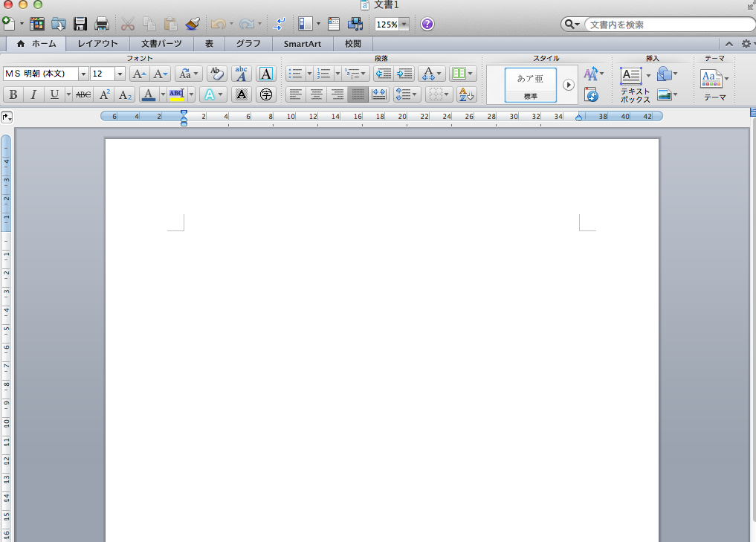Image resolution: width=756 pixels, height=542 pixels.
Task: Click the Save floppy disk icon
Action: (80, 24)
